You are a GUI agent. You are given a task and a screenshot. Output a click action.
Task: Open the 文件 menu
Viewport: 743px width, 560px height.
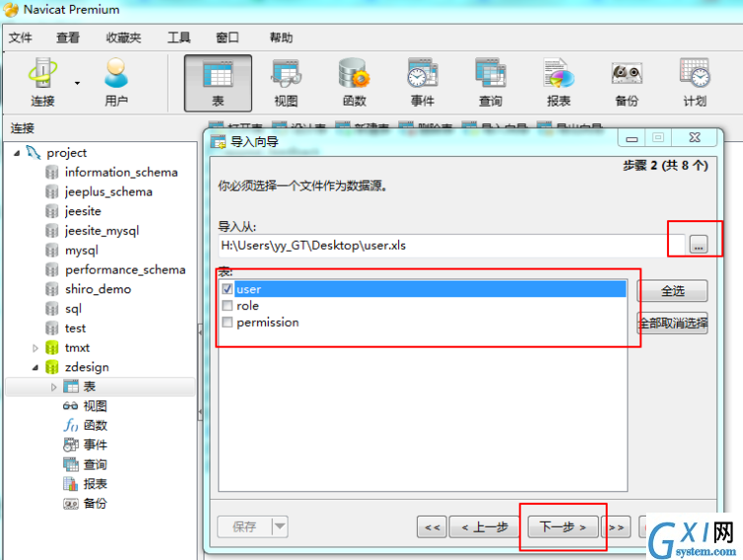21,38
